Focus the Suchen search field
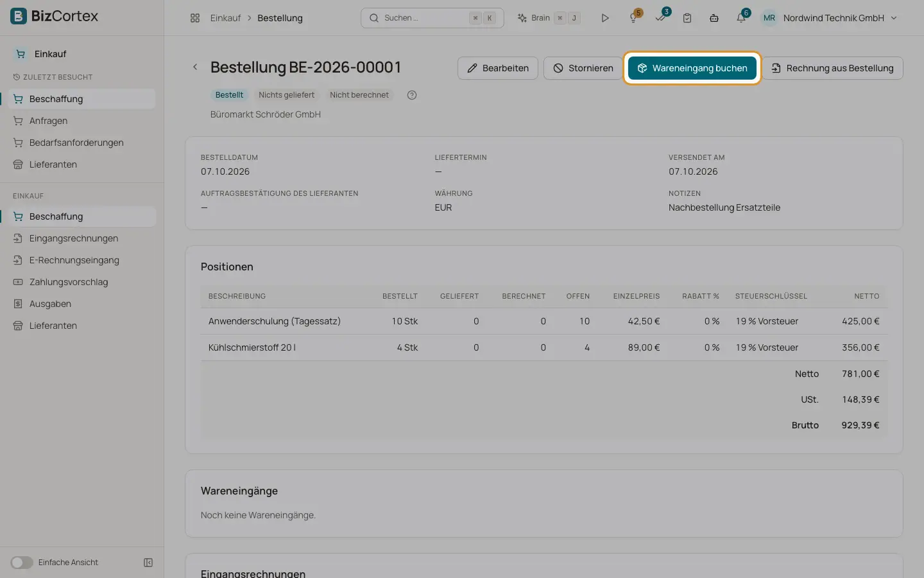Screen dimensions: 924x578 432,18
